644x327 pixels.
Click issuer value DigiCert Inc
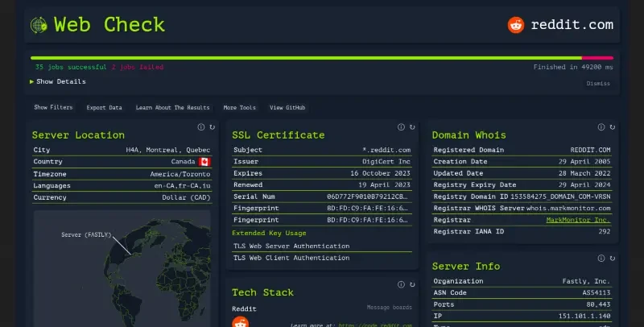[x=386, y=161]
